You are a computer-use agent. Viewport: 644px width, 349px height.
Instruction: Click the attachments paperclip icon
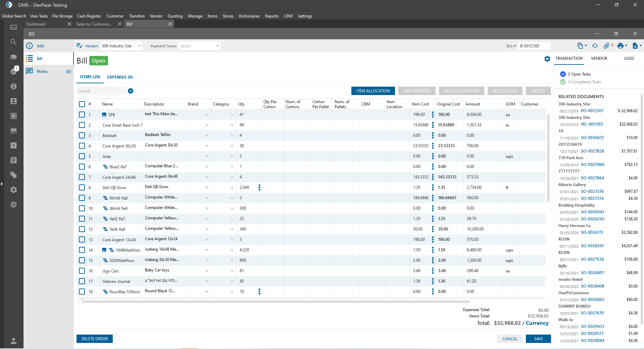pyautogui.click(x=606, y=46)
